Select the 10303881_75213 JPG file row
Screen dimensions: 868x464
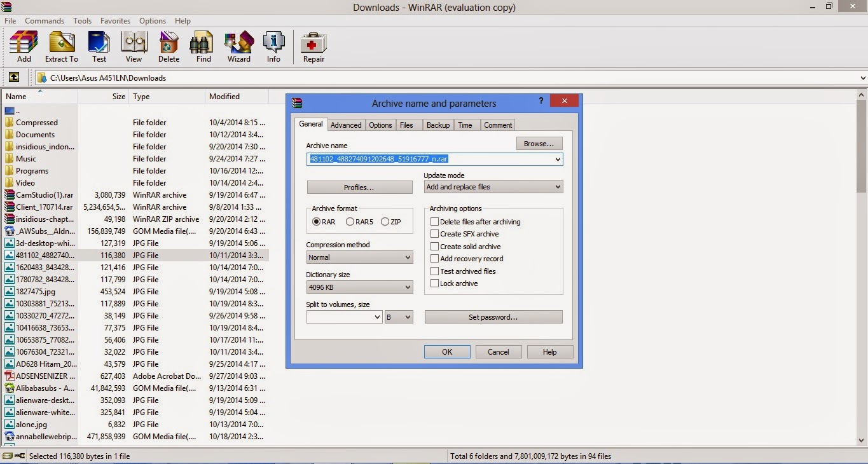[135, 304]
